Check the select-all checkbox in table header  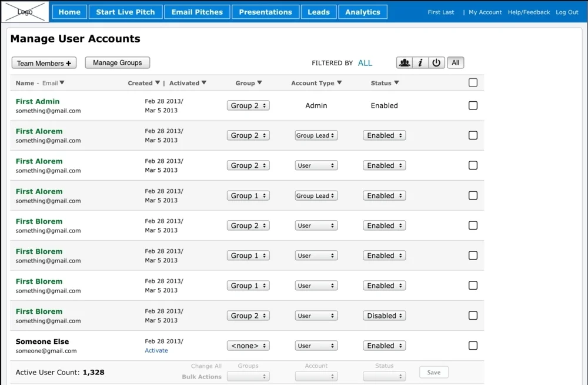point(473,82)
